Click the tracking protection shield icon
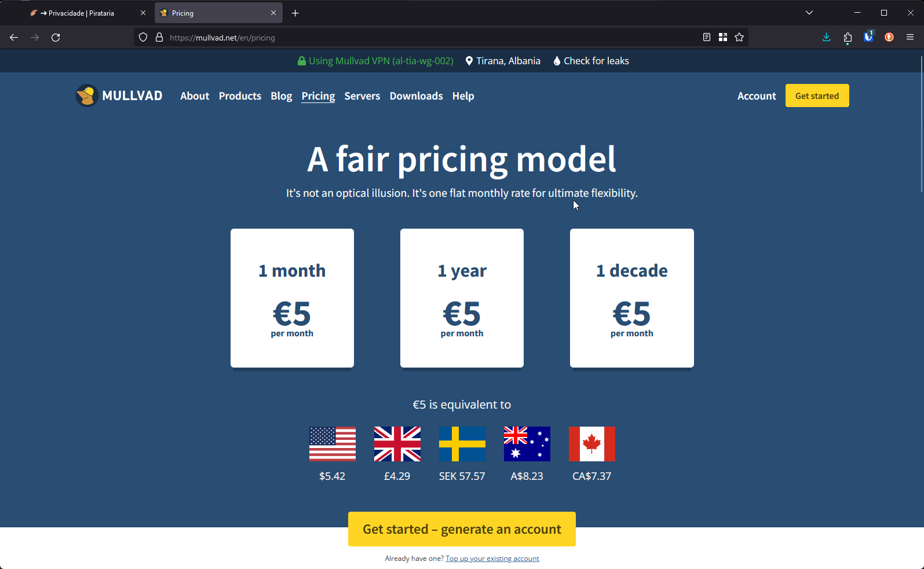 pyautogui.click(x=143, y=38)
